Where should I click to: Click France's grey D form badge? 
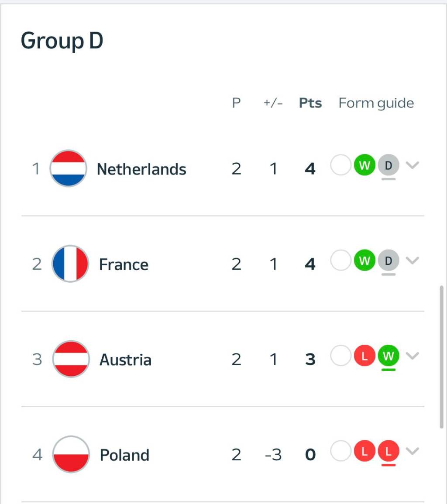(389, 261)
